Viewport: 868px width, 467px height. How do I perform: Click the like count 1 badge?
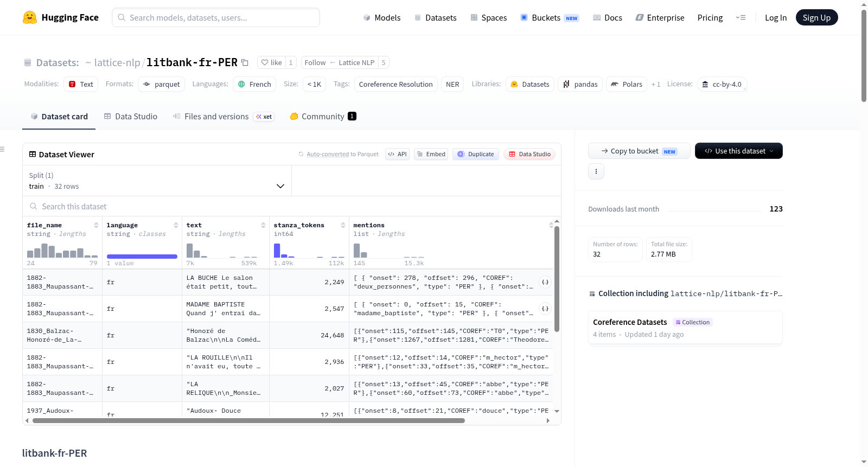(291, 62)
